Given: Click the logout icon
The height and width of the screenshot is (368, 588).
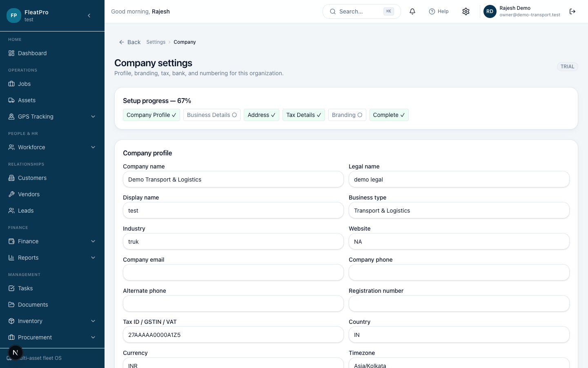Looking at the screenshot, I should (x=572, y=11).
